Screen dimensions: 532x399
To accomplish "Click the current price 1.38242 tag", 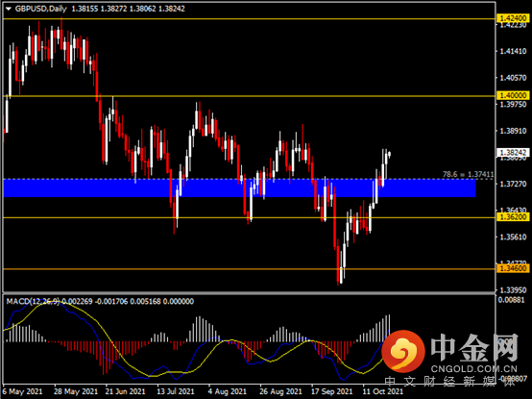I will point(513,153).
